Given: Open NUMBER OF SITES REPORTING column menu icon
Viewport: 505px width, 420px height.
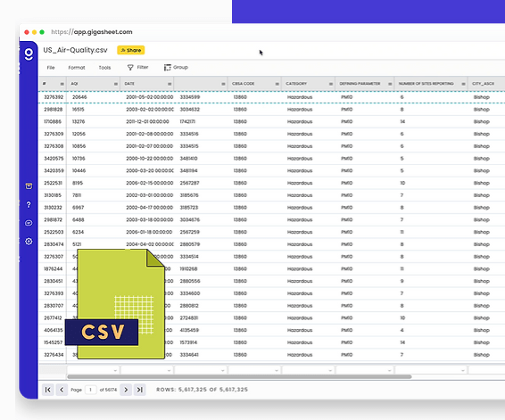Looking at the screenshot, I should click(x=463, y=84).
